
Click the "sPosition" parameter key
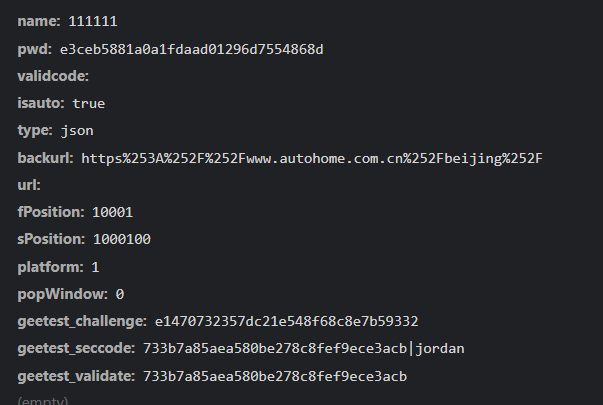51,240
